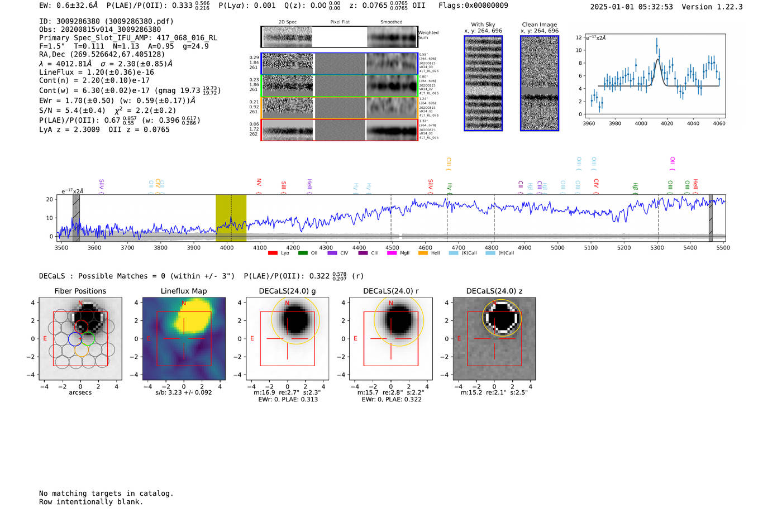Click the 'EW: 0.6±32.6Å' header value
The height and width of the screenshot is (532, 782).
pos(68,6)
